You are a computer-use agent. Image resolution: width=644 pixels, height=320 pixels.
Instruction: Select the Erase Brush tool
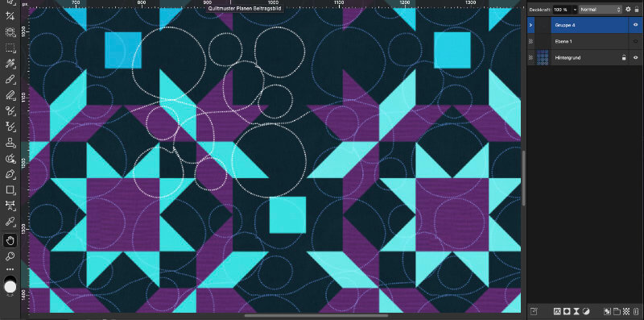click(10, 95)
